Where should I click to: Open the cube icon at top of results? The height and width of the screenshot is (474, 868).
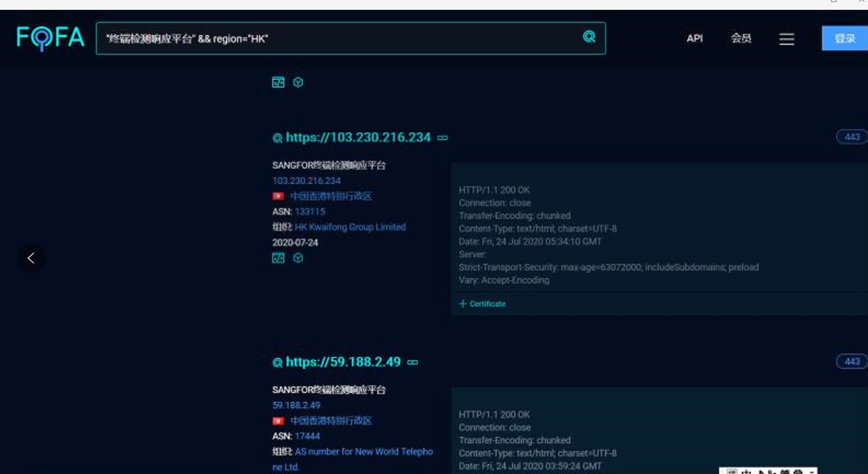click(298, 82)
